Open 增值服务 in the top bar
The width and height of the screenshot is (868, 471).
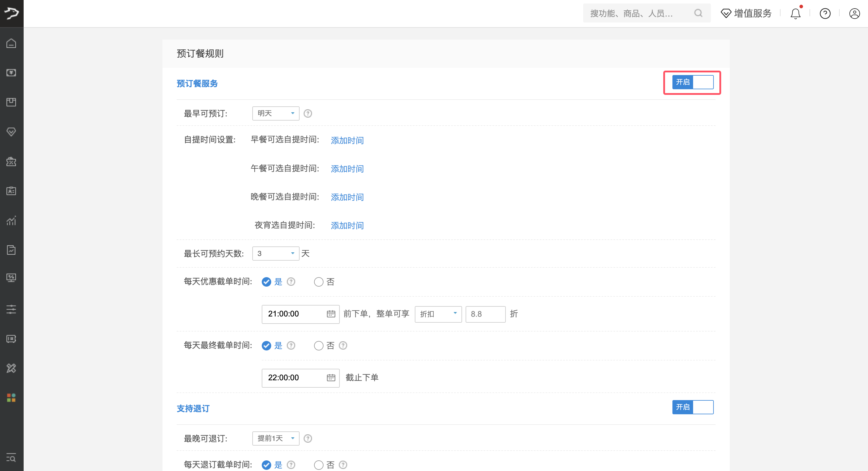click(746, 14)
